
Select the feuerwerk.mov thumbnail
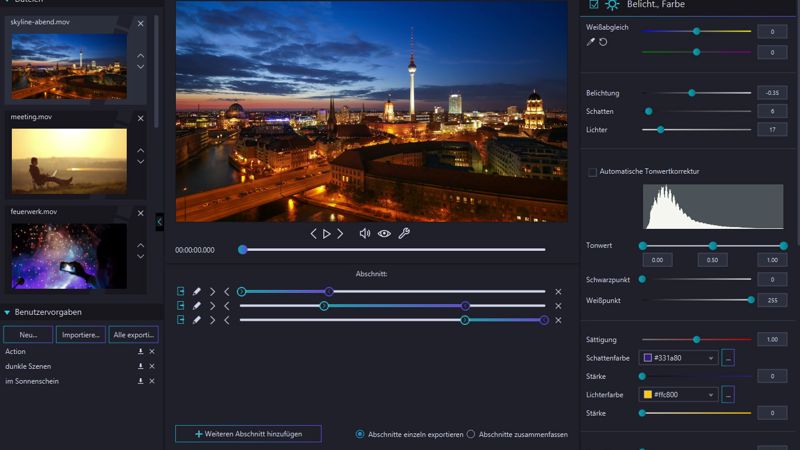[x=69, y=256]
